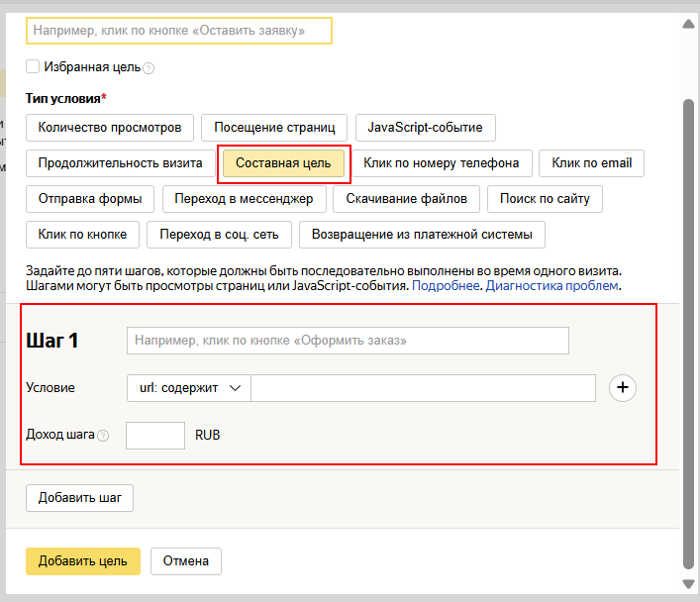This screenshot has height=602, width=700.
Task: Open help icon next to Доход шага
Action: pyautogui.click(x=103, y=436)
